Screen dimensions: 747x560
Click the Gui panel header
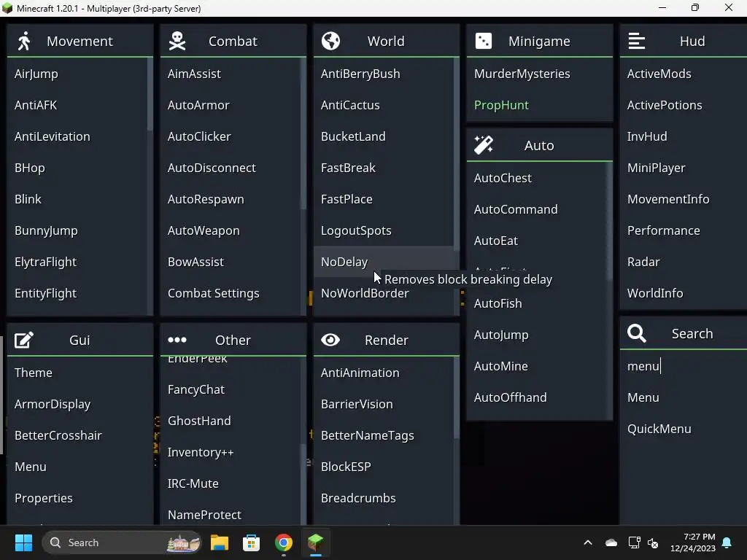pyautogui.click(x=80, y=340)
